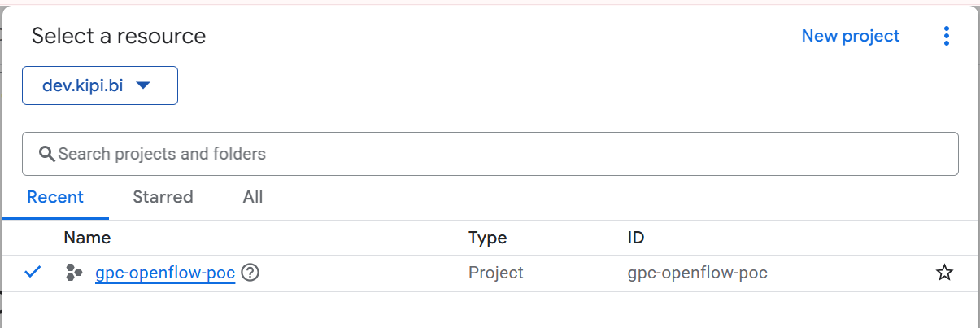Click the Type column header
Viewport: 980px width, 328px height.
488,238
